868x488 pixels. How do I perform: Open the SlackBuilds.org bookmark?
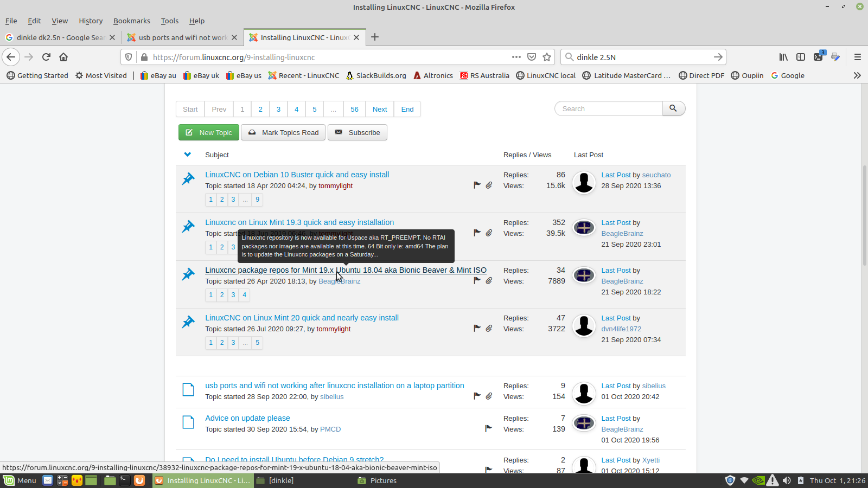[376, 75]
